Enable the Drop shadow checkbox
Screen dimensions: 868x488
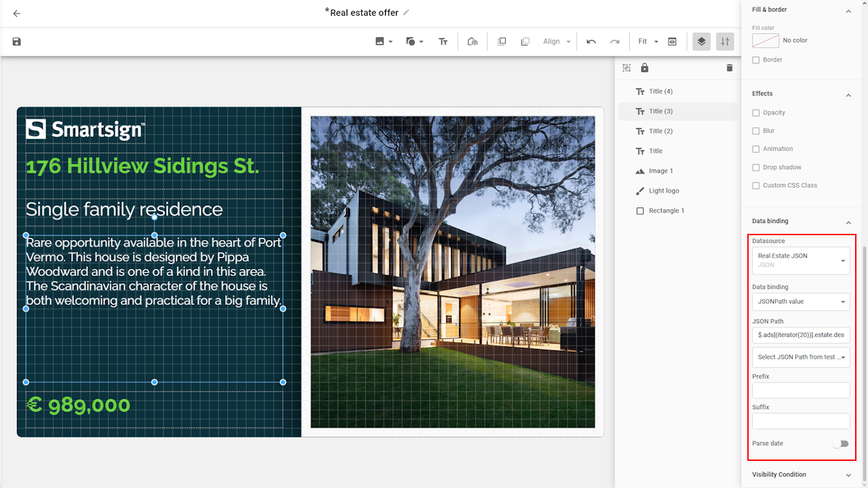[x=756, y=167]
